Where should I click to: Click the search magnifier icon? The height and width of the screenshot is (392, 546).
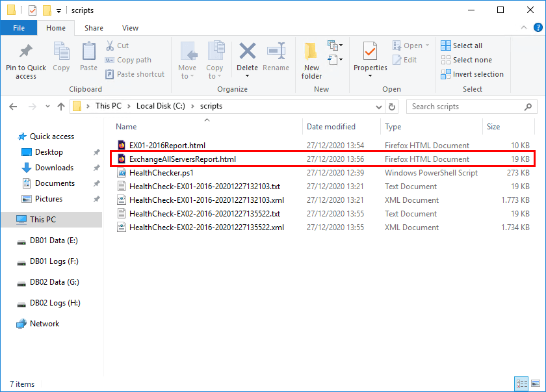[x=528, y=107]
